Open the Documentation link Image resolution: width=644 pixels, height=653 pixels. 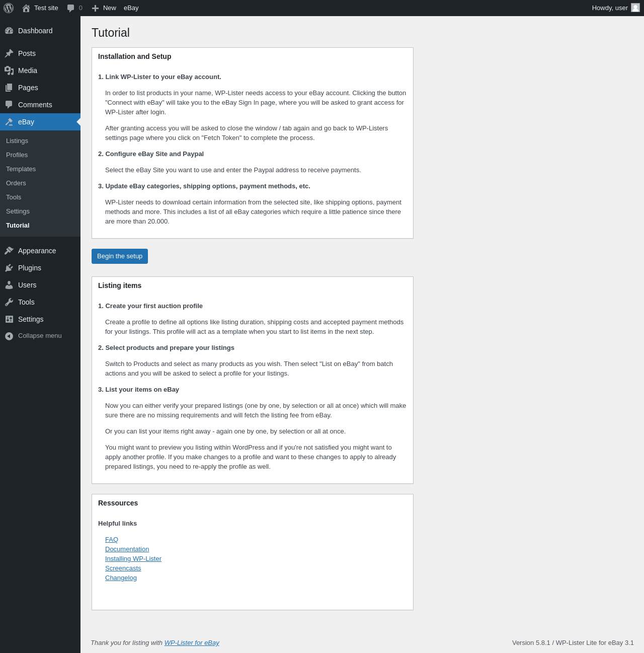tap(127, 549)
